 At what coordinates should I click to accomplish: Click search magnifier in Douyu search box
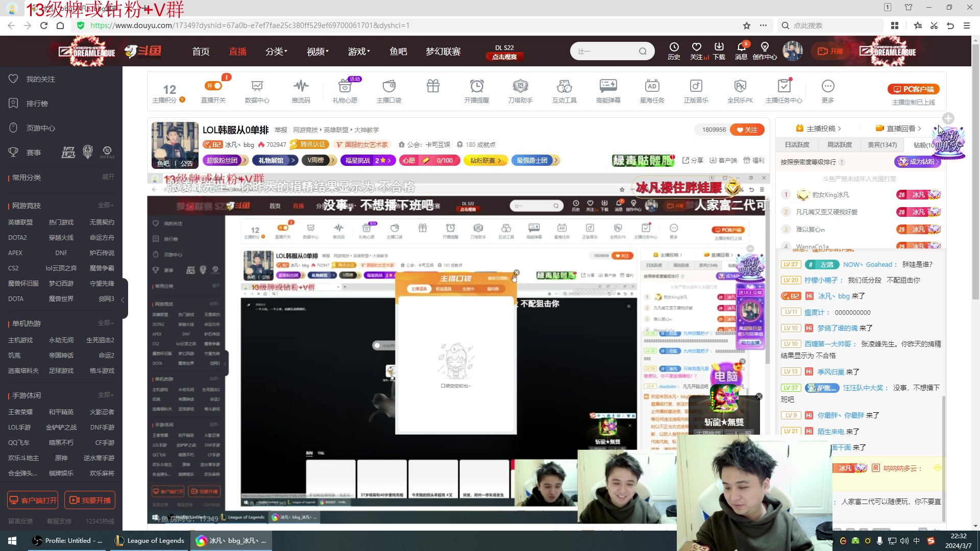point(643,51)
